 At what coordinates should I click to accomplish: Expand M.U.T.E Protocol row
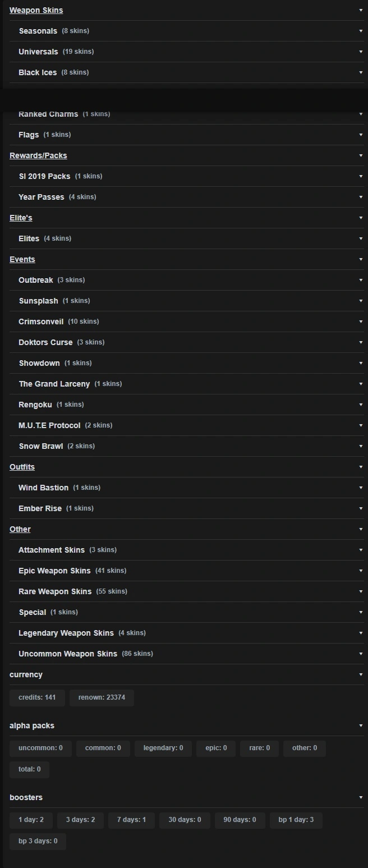coord(187,425)
